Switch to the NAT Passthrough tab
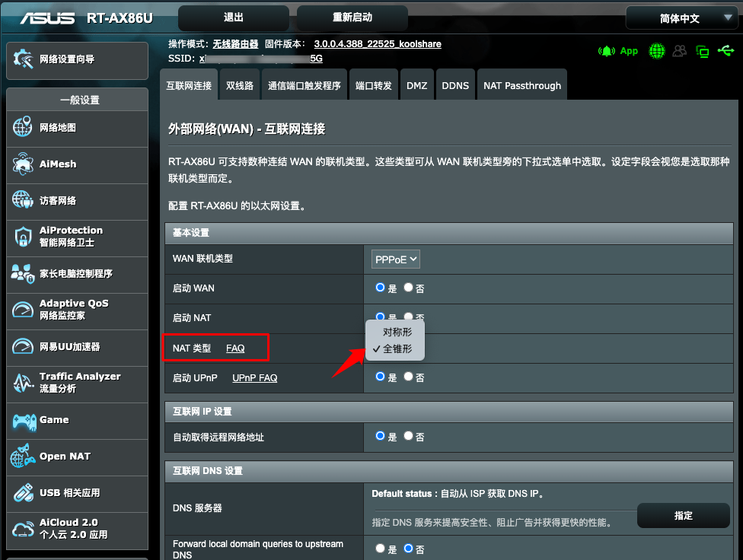 point(522,85)
